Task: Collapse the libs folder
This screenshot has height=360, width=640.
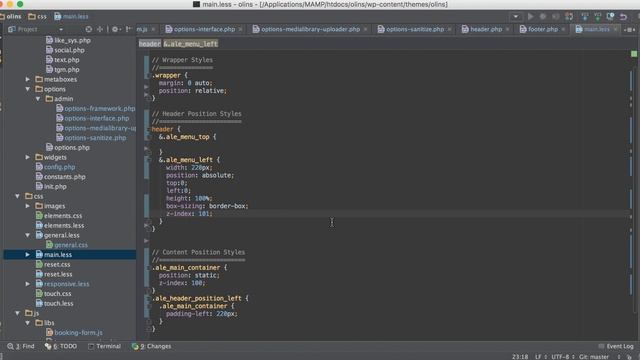Action: [28, 323]
